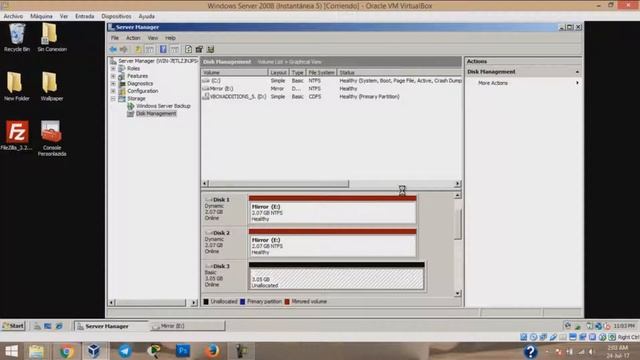Open Telegram from host taskbar
Screen dimensions: 640x360
pyautogui.click(x=125, y=351)
